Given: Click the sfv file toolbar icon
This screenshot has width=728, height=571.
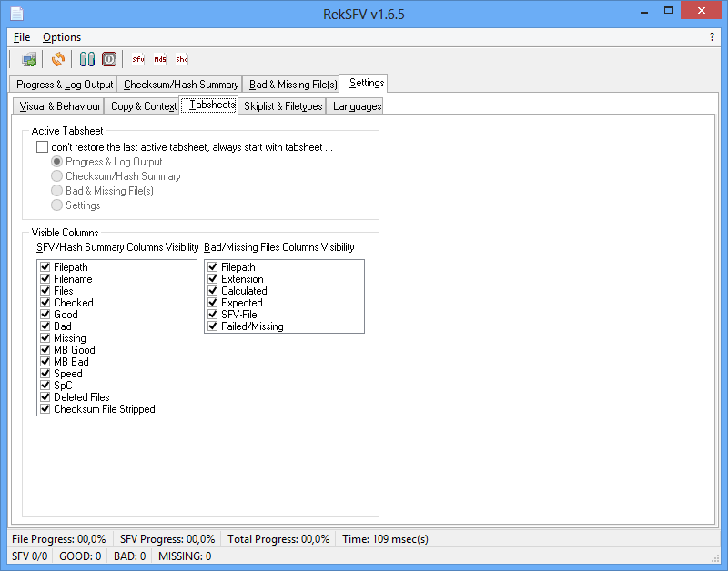Looking at the screenshot, I should (x=138, y=59).
